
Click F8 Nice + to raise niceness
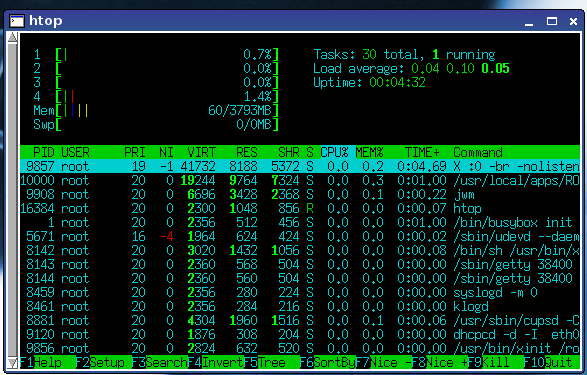(x=440, y=362)
